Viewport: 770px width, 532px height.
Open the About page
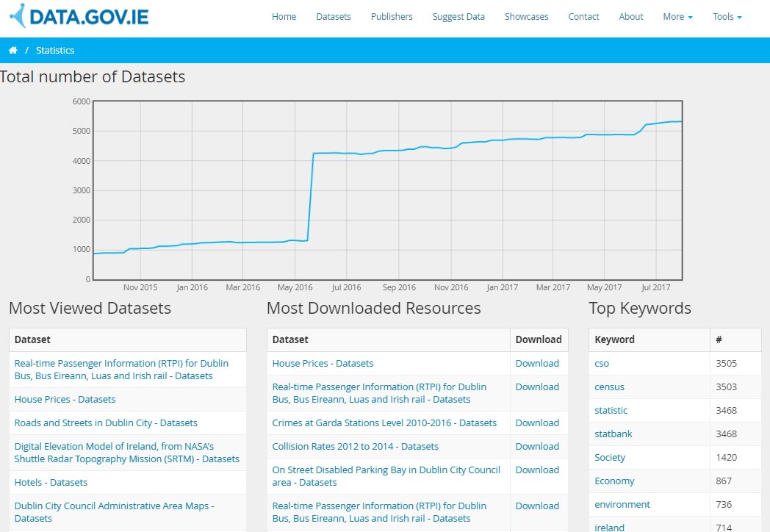tap(630, 16)
